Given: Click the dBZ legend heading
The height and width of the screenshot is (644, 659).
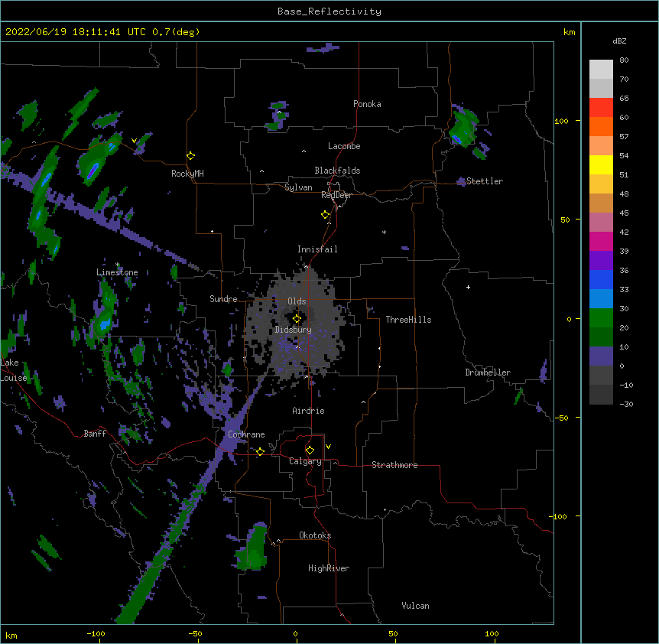Looking at the screenshot, I should pyautogui.click(x=619, y=41).
